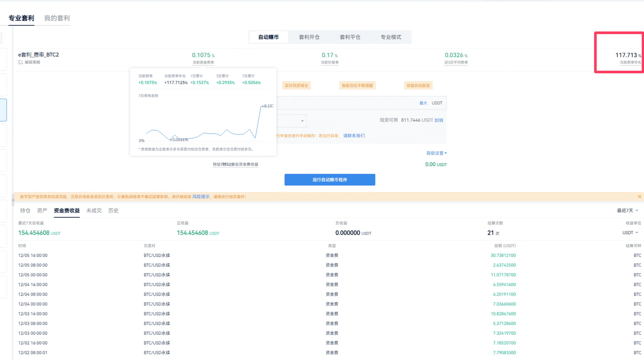Expand the 最近7天 time range dropdown

pos(627,210)
